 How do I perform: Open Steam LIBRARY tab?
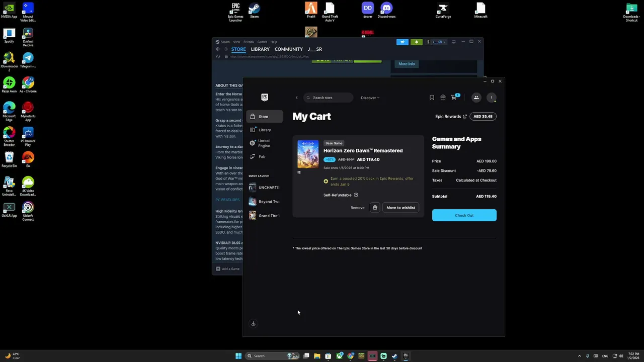260,49
